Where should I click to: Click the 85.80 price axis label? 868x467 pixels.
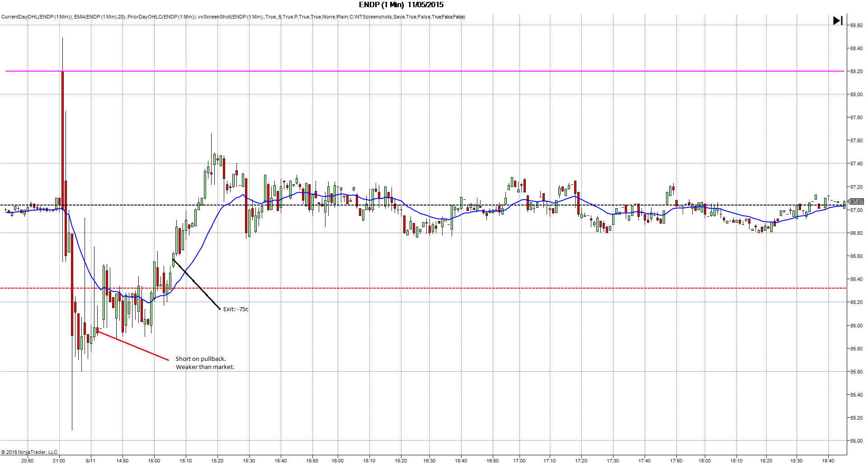point(856,349)
